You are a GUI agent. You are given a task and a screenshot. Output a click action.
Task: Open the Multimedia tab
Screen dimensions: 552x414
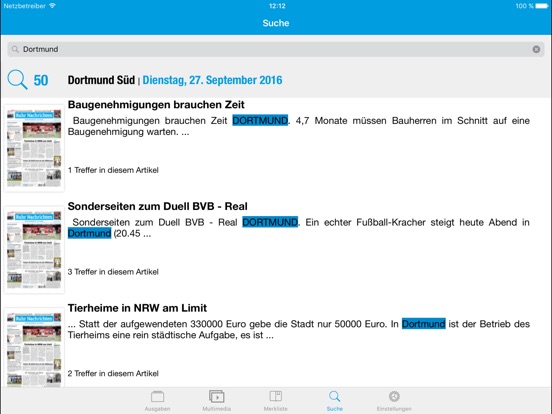[x=217, y=401]
